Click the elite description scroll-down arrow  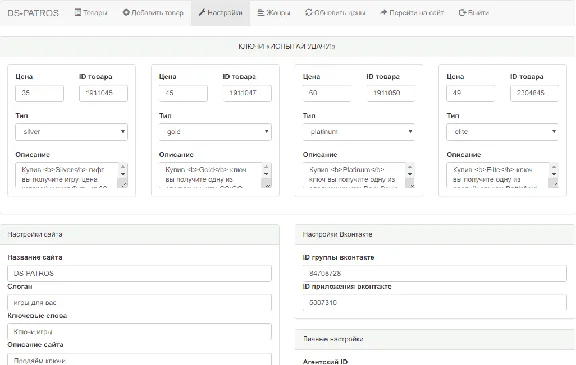tap(554, 174)
